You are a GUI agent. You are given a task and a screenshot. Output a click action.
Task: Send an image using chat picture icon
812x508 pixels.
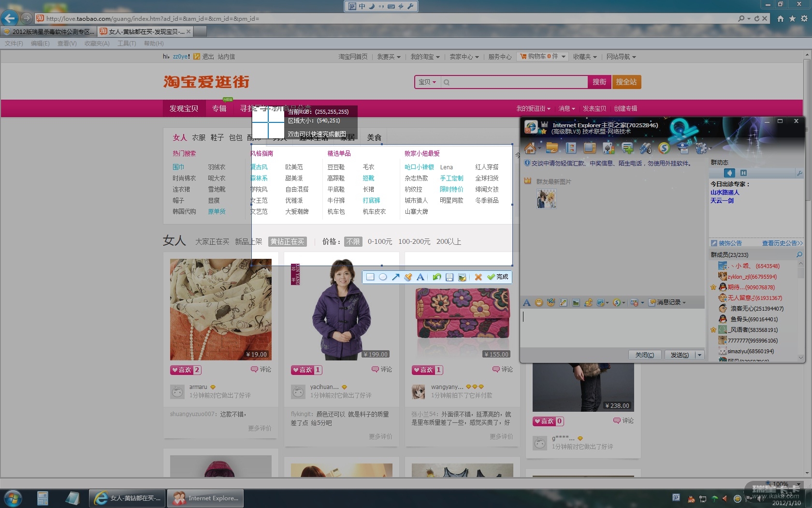pos(576,302)
